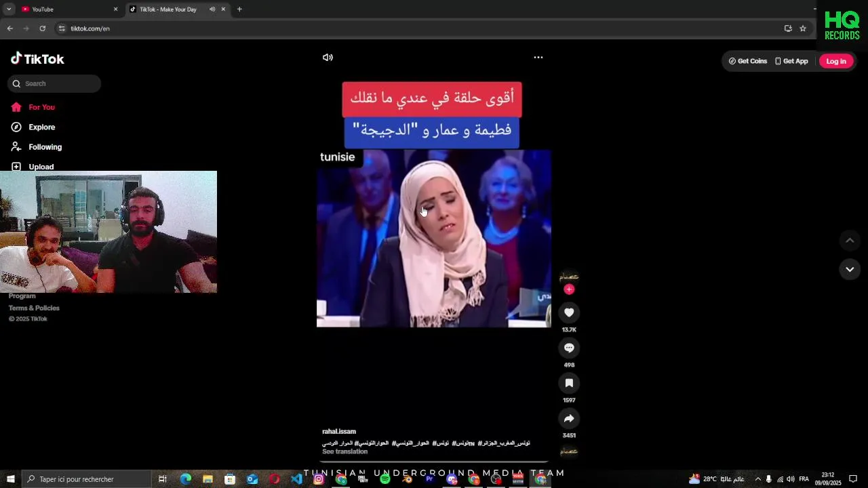Open the video's three-dot more menu
Viewport: 868px width, 488px height.
pos(538,58)
